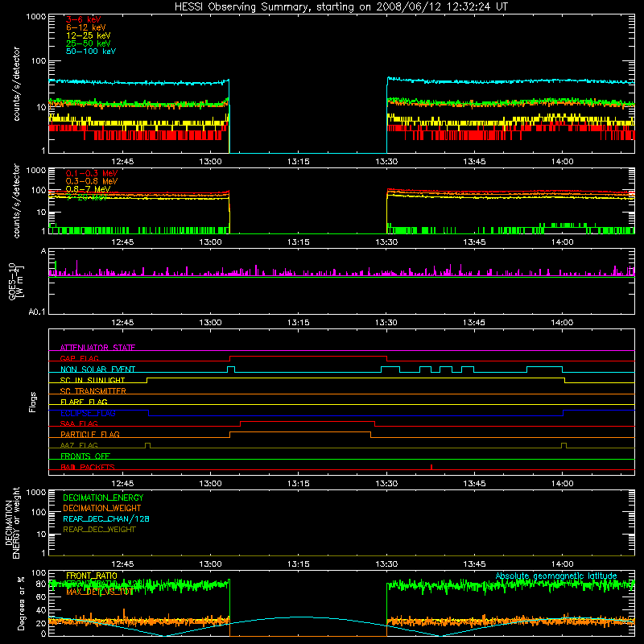Click the BAD_PACKETS flag label
Image resolution: width=644 pixels, height=644 pixels.
tap(88, 467)
